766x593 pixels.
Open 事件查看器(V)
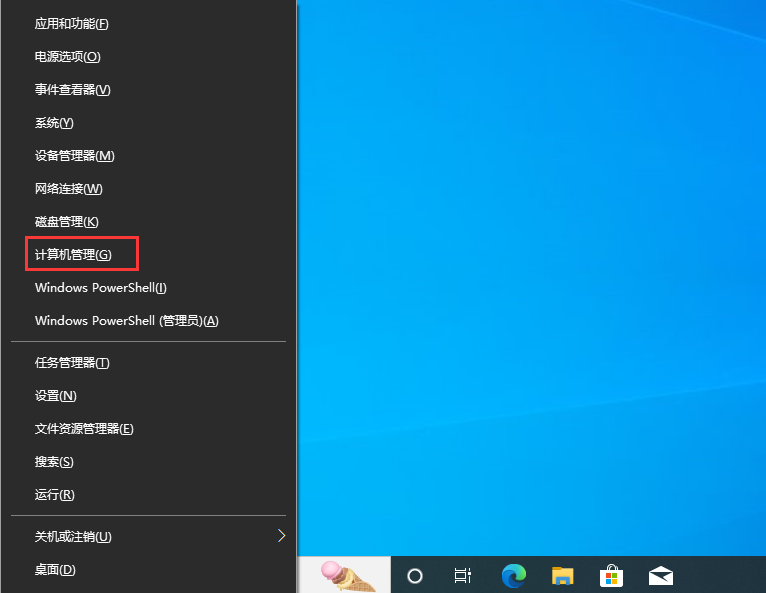[148, 90]
